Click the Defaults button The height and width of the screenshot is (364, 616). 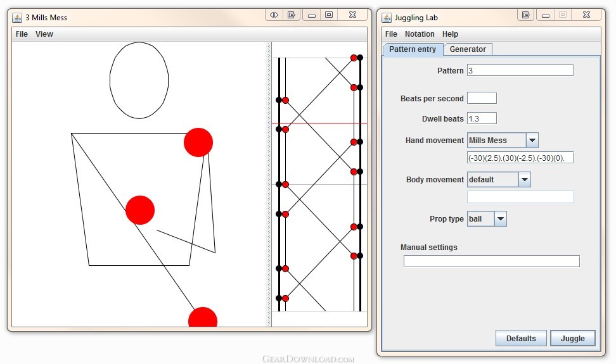521,338
